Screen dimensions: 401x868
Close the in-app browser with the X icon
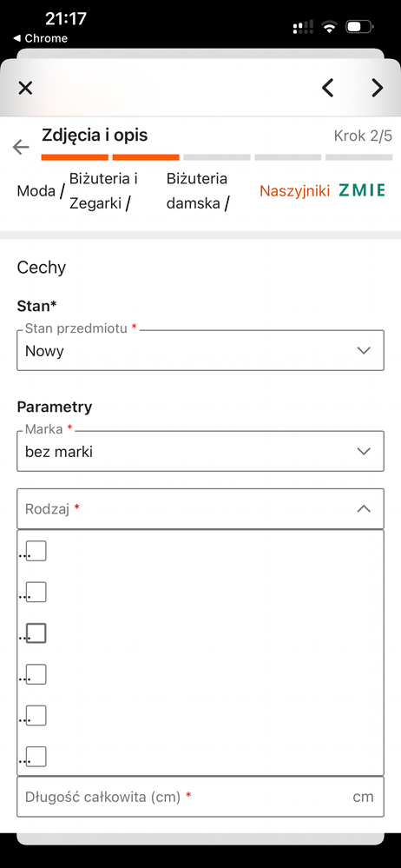(25, 88)
